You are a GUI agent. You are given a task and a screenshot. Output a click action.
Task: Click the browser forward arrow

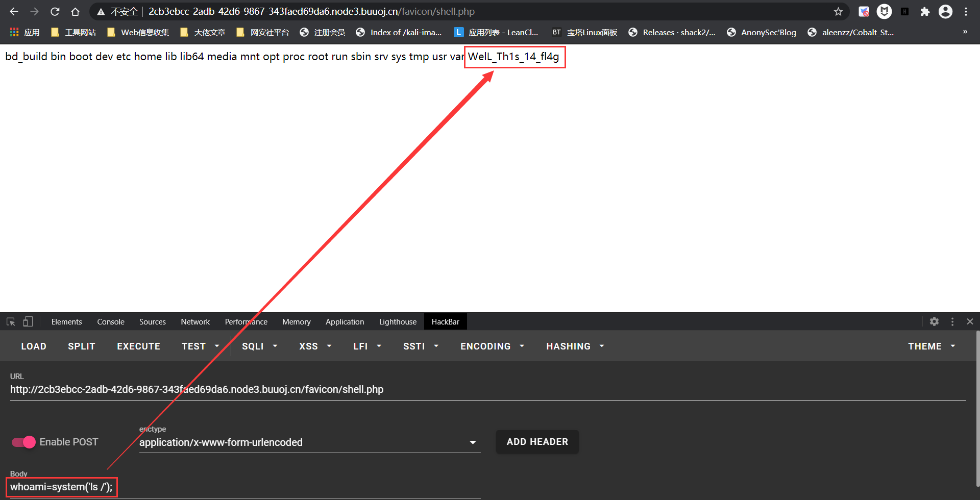coord(34,11)
